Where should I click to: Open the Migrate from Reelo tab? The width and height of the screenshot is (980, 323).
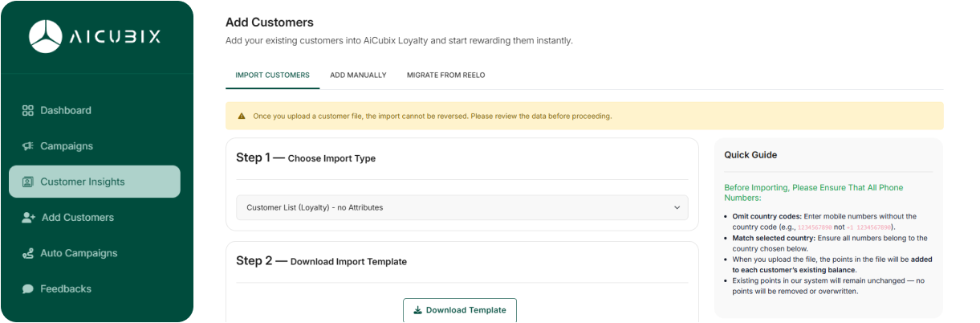click(445, 75)
